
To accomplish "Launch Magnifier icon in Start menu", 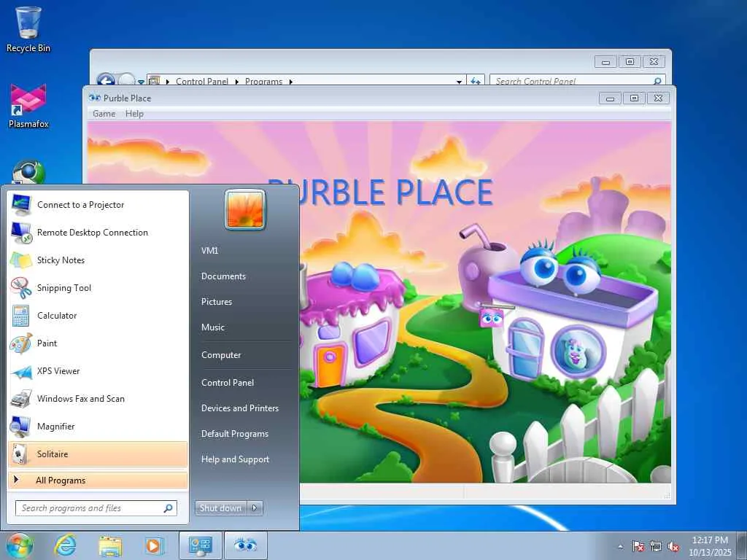I will [21, 426].
